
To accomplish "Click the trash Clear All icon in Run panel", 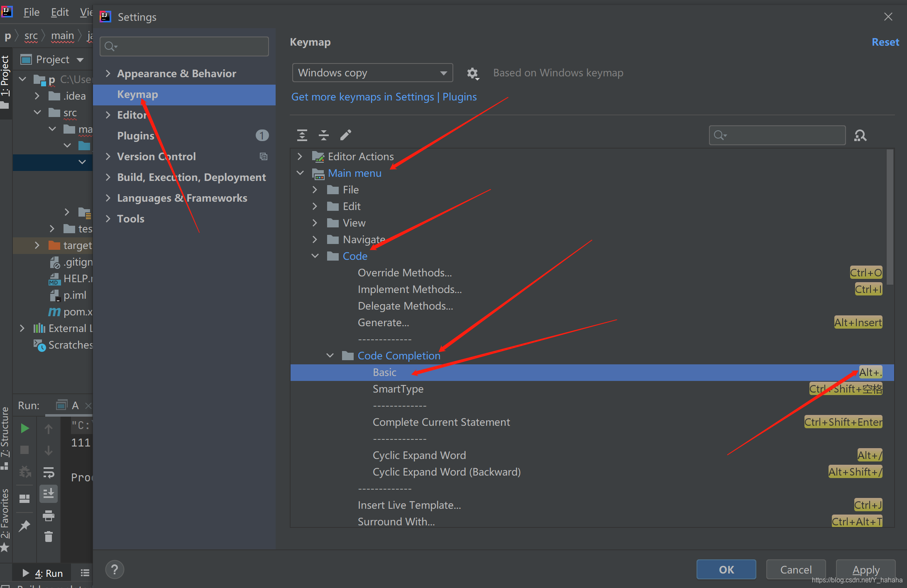I will (x=49, y=537).
